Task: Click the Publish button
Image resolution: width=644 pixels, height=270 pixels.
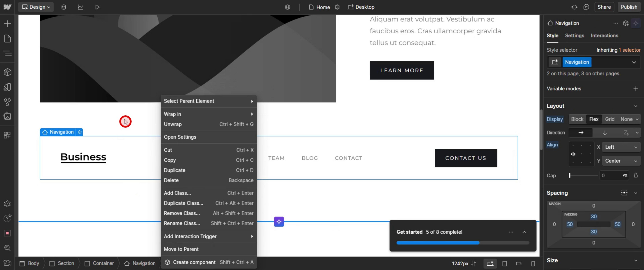Action: click(x=629, y=7)
